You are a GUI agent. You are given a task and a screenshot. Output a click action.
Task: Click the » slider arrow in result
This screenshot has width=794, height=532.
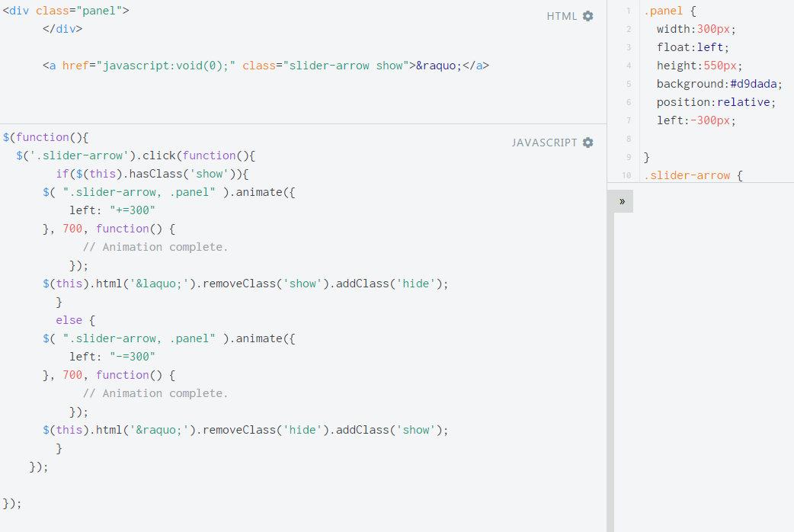point(623,201)
